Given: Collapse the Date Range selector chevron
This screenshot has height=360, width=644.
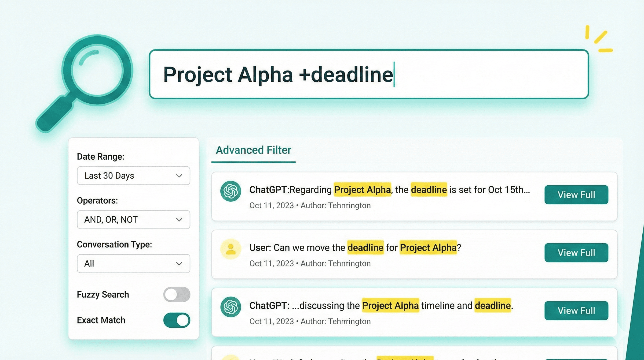Looking at the screenshot, I should [179, 176].
